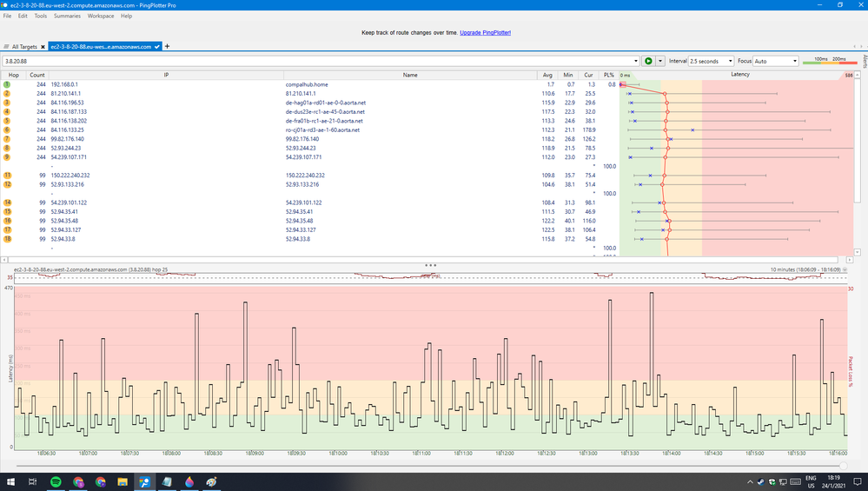Select hop 6 orange circle icon
Image resolution: width=868 pixels, height=491 pixels.
click(7, 129)
